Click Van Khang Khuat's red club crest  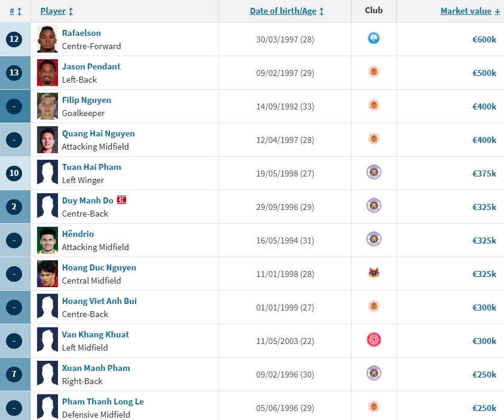point(374,340)
